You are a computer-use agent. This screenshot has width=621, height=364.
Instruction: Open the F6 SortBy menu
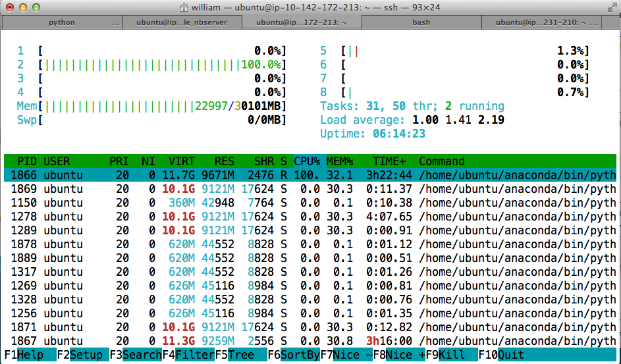[294, 355]
